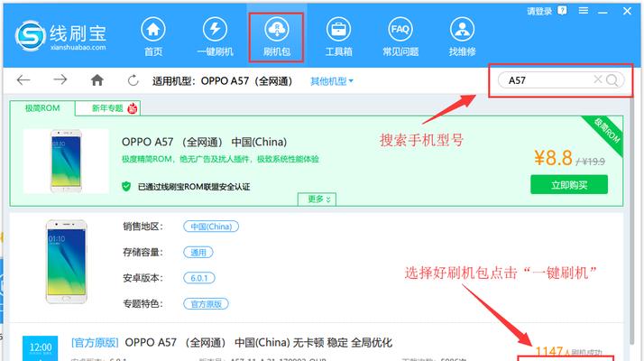644x361 pixels.
Task: Click the ¥8.8 price text
Action: click(553, 158)
